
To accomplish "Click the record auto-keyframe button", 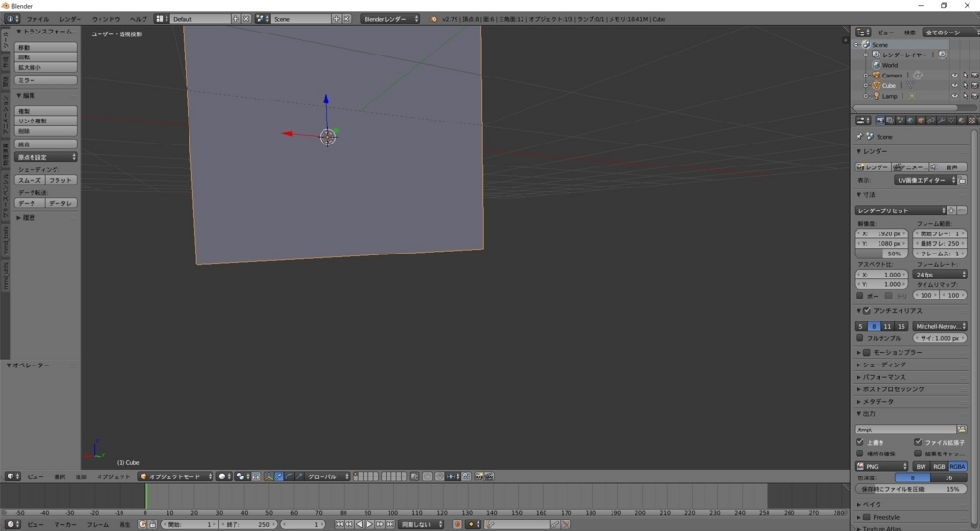I will click(x=457, y=524).
